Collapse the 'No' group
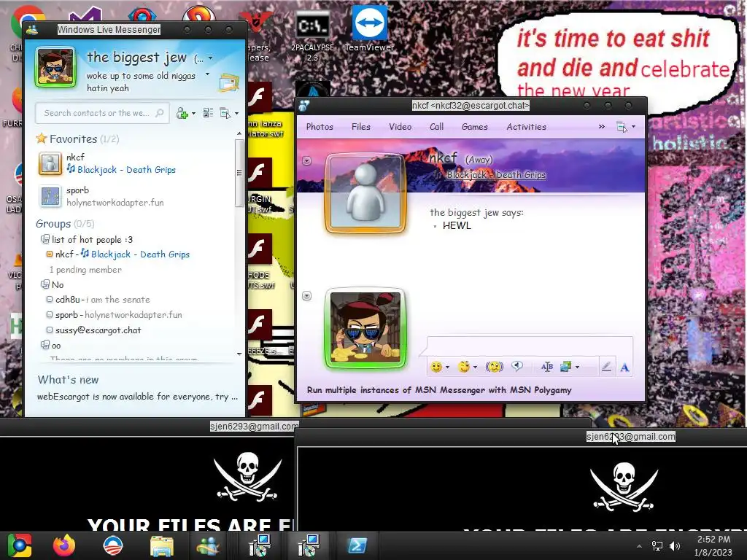This screenshot has width=747, height=560. (x=44, y=284)
